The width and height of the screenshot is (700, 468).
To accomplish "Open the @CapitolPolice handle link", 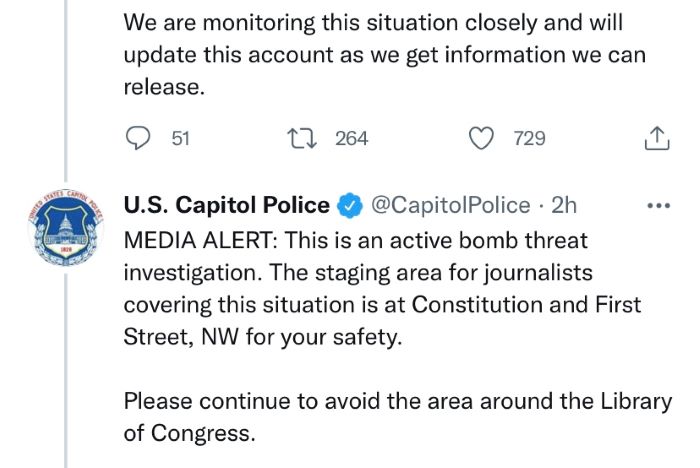I will [x=451, y=205].
